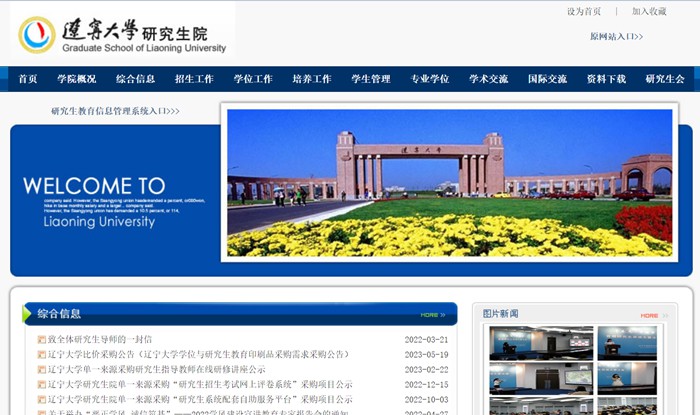700x415 pixels.
Task: Click the bullet icon beside 辽宁大学单一来源采购研究生指导教师在线研修讲座公示
Action: click(x=42, y=370)
